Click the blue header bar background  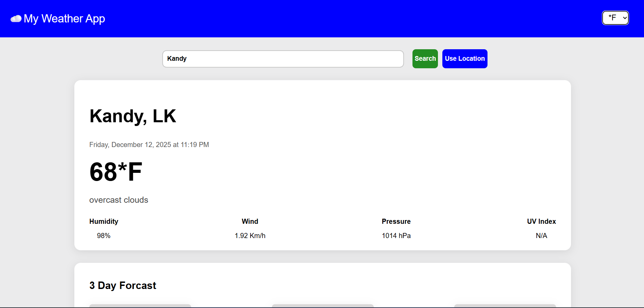click(339, 19)
